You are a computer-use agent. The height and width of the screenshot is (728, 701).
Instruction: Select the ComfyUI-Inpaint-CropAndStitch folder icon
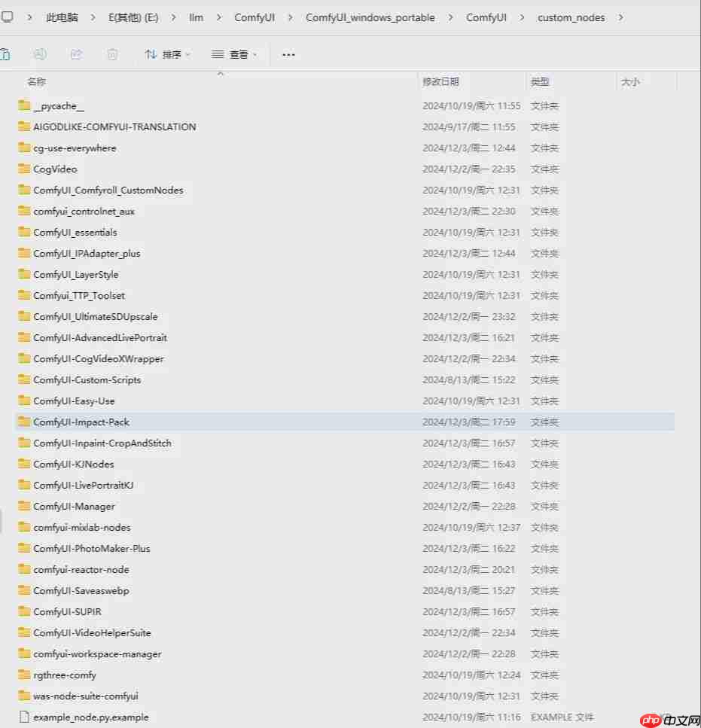(x=24, y=443)
